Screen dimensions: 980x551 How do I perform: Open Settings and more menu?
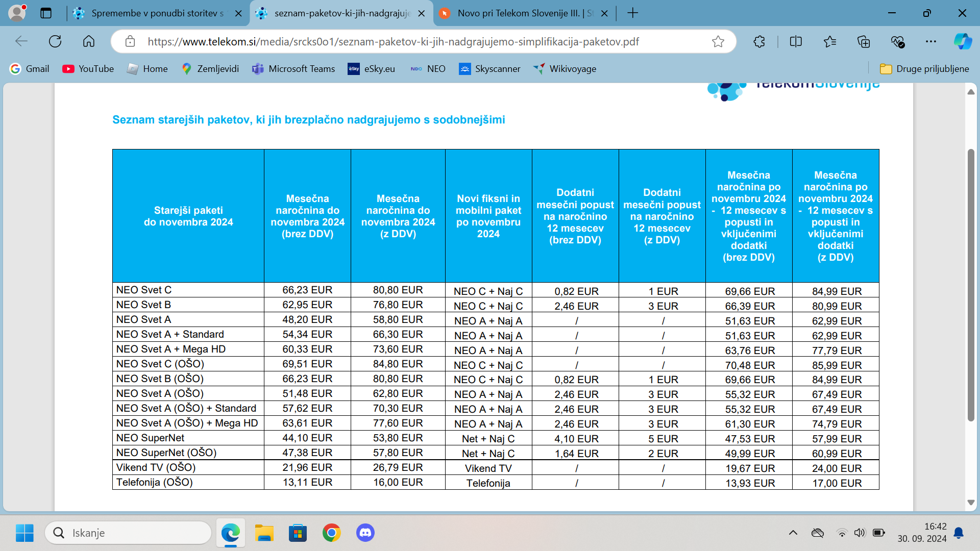pyautogui.click(x=931, y=41)
